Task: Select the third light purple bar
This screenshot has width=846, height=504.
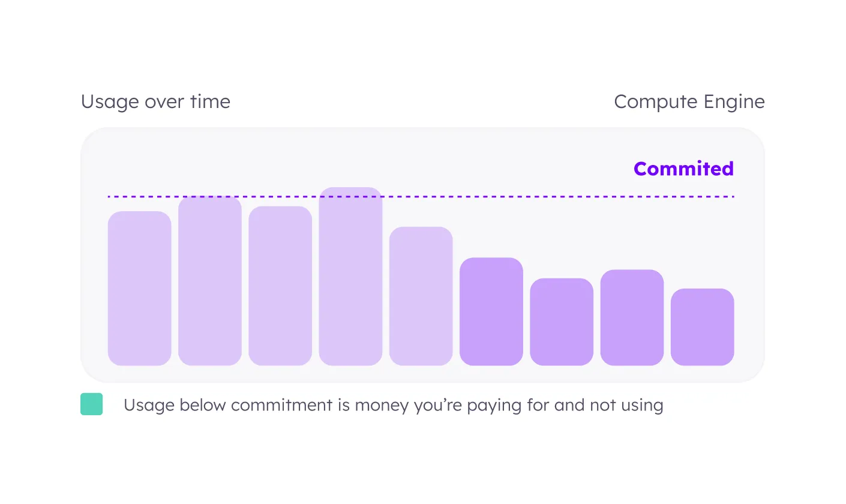Action: 280,286
